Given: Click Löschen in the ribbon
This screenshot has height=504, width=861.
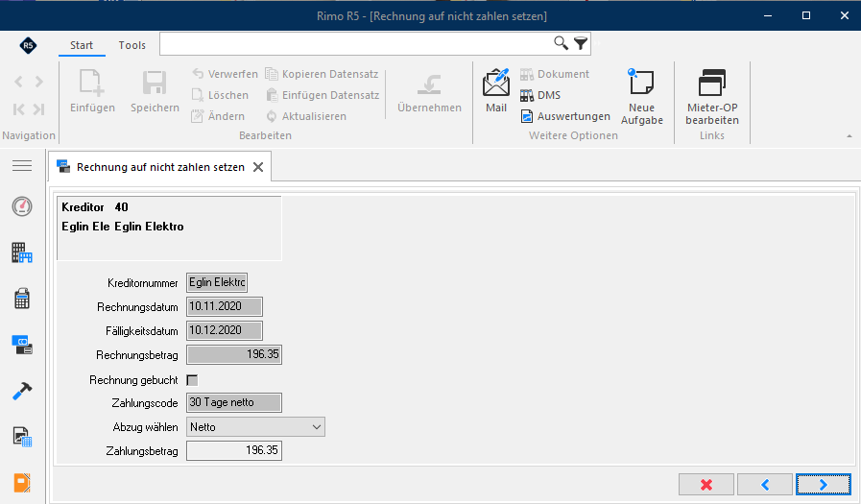Looking at the screenshot, I should (x=220, y=95).
